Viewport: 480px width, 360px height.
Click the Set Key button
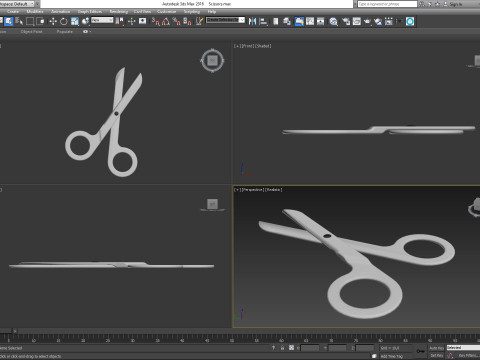pos(436,356)
